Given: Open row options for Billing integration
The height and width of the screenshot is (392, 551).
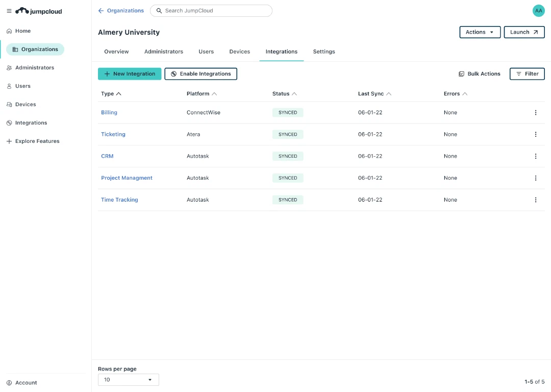Looking at the screenshot, I should coord(536,112).
